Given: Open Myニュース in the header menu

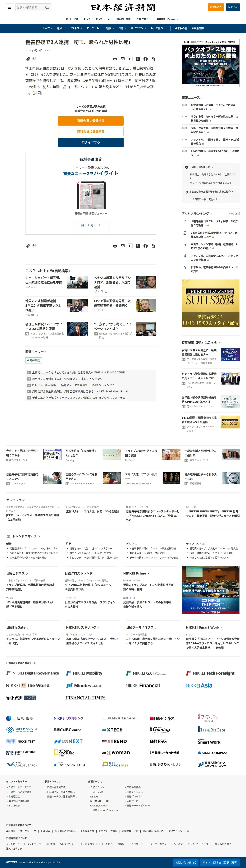Looking at the screenshot, I should [x=103, y=19].
